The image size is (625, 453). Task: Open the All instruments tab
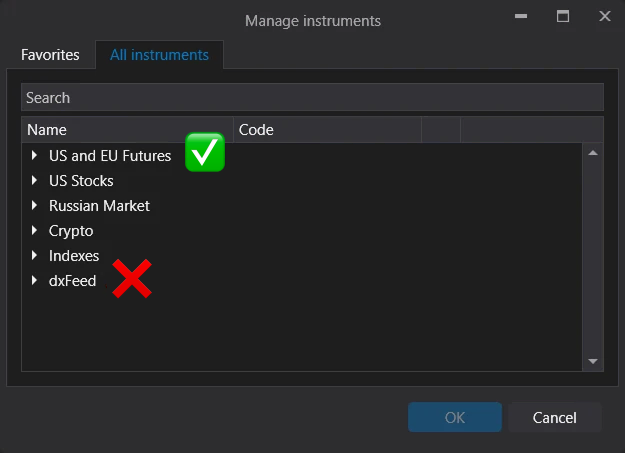(159, 55)
